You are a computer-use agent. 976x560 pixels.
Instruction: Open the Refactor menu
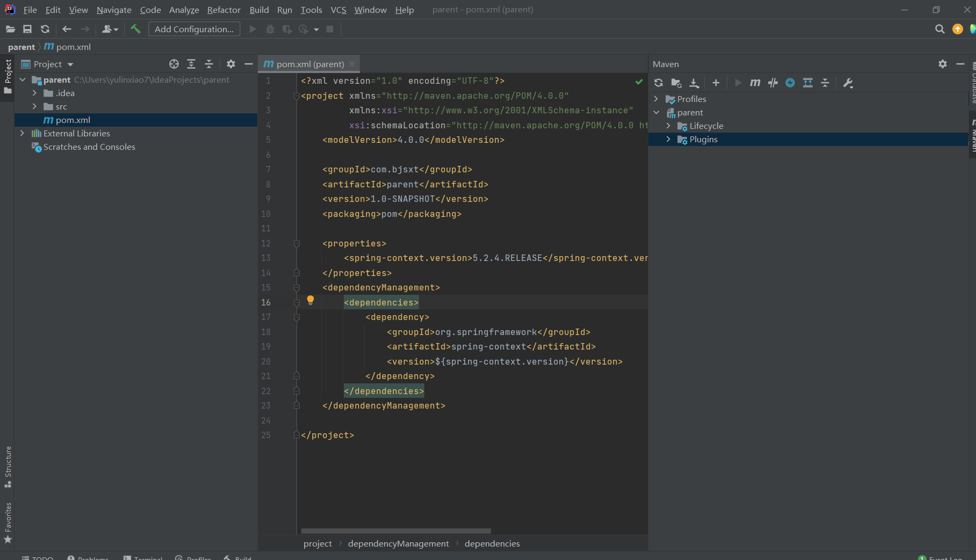(224, 10)
